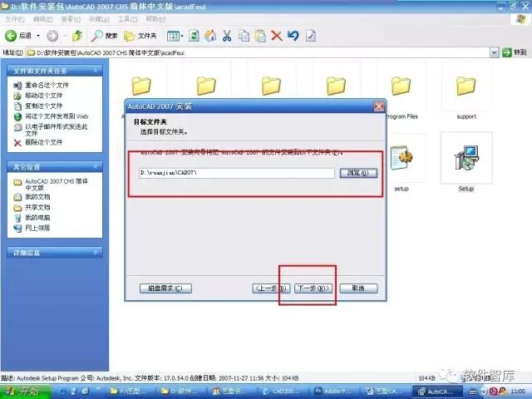
Task: Click the 浏览 browse button
Action: coord(358,173)
